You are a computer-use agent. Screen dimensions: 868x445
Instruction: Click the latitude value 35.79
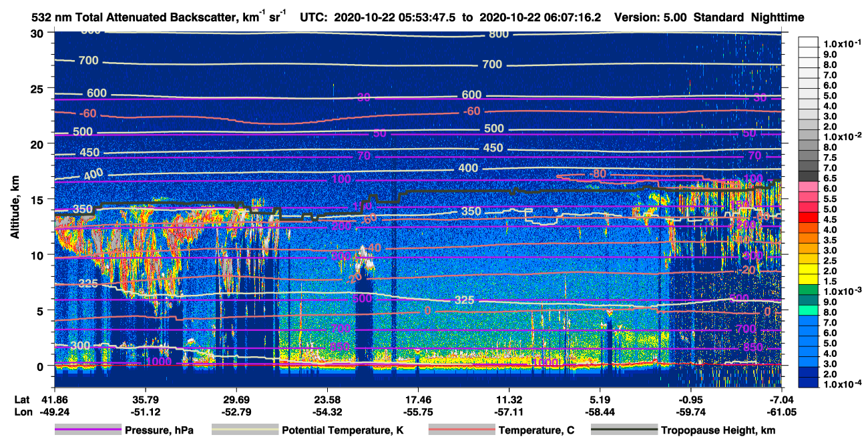[144, 399]
